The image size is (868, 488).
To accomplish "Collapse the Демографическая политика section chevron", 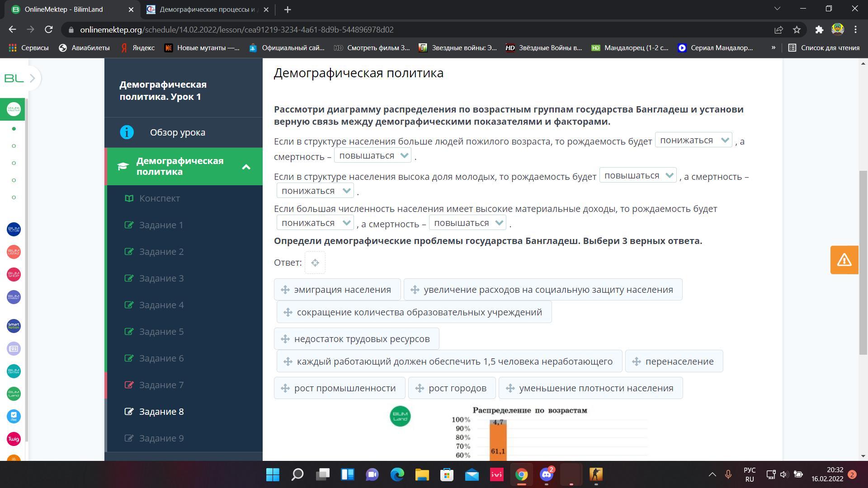I will point(246,167).
